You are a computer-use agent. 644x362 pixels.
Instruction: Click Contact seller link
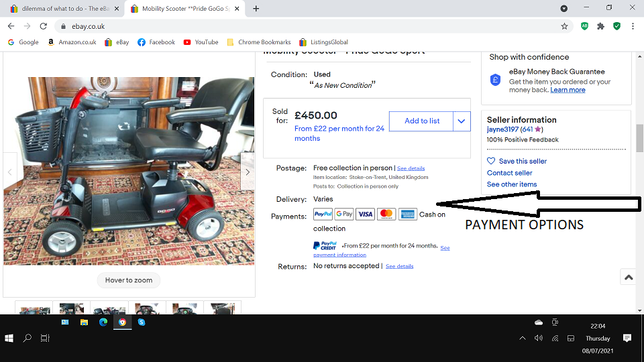509,173
